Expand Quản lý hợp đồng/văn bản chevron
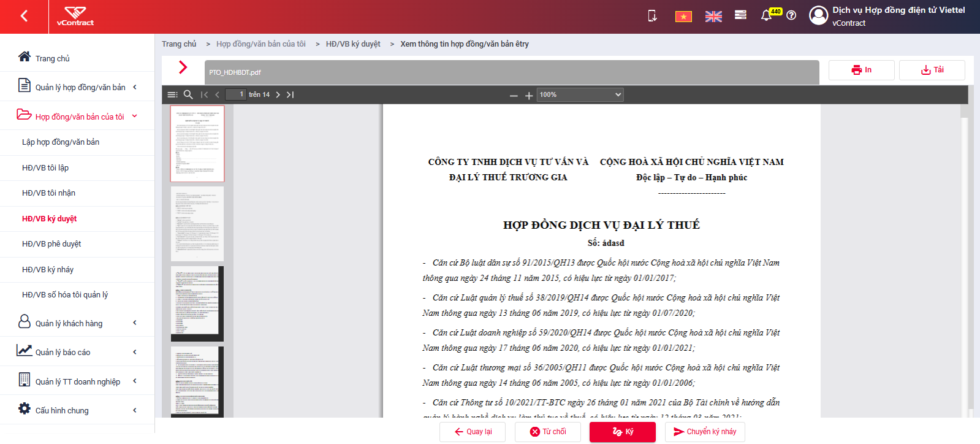980x444 pixels. pos(135,87)
